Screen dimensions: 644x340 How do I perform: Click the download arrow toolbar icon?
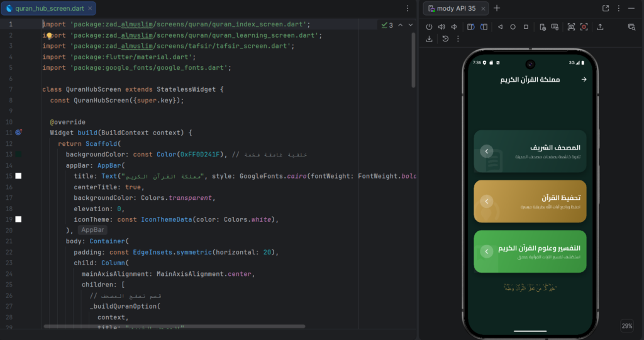pyautogui.click(x=429, y=38)
